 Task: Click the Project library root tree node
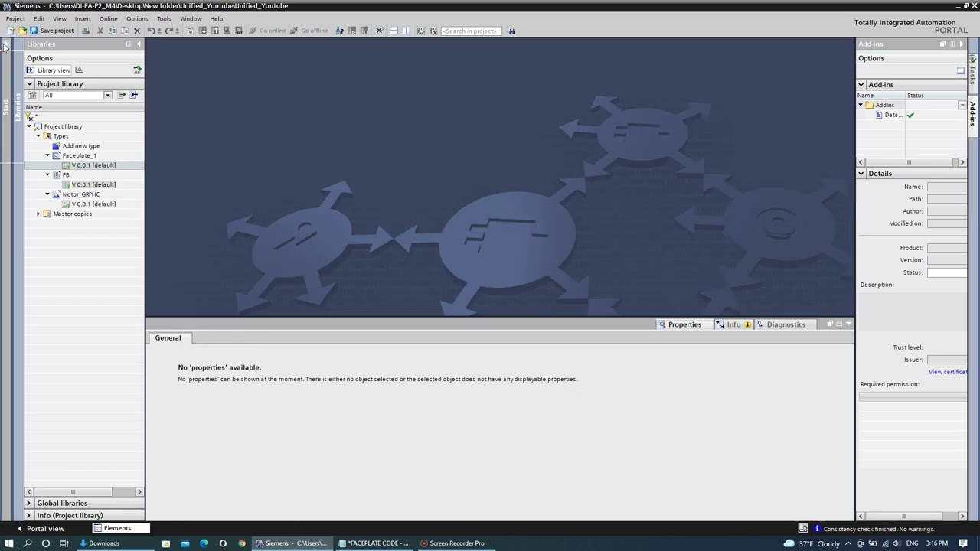pos(63,126)
